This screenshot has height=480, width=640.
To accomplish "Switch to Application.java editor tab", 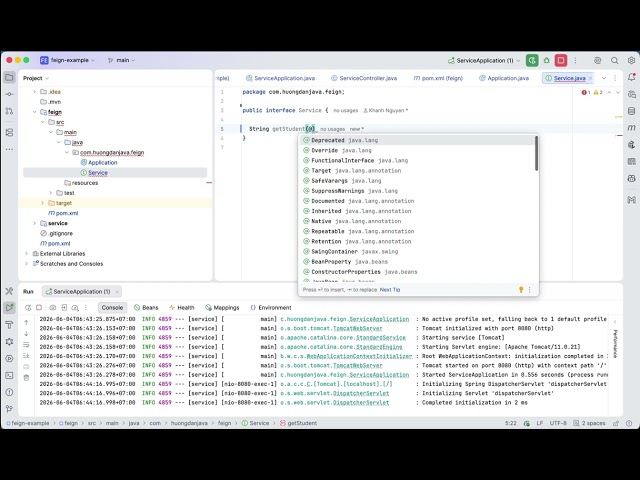I will 504,78.
